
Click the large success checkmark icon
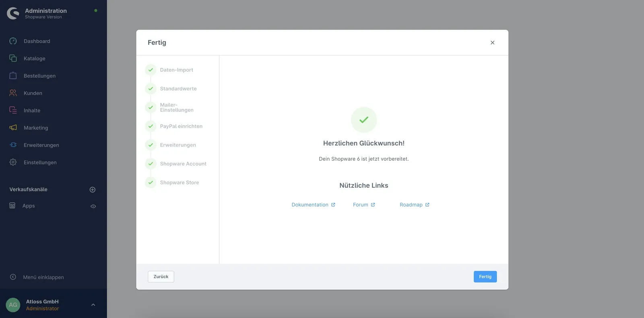364,120
